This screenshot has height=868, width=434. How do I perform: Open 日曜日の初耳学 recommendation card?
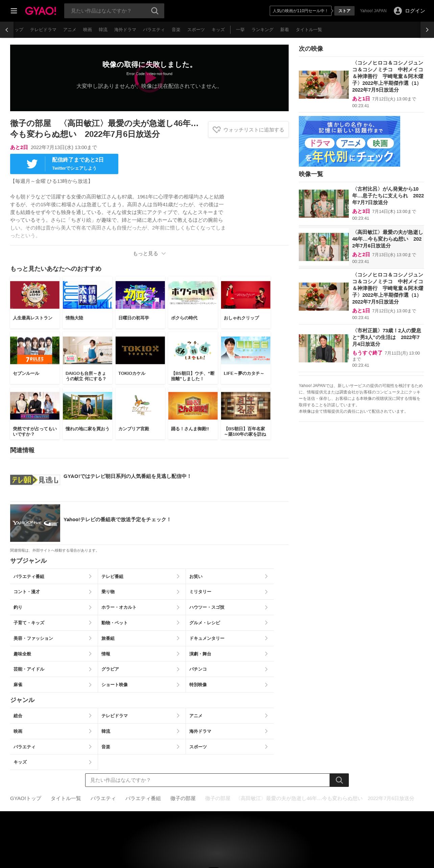coord(140,303)
